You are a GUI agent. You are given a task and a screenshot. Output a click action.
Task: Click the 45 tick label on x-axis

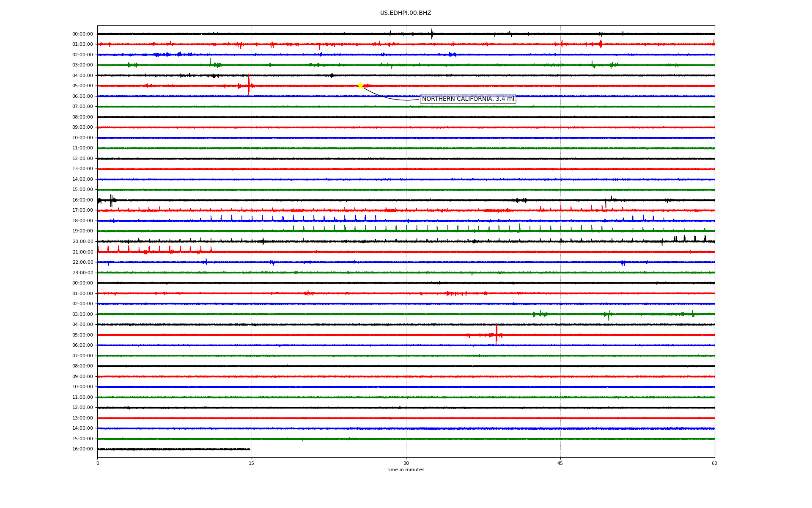560,464
